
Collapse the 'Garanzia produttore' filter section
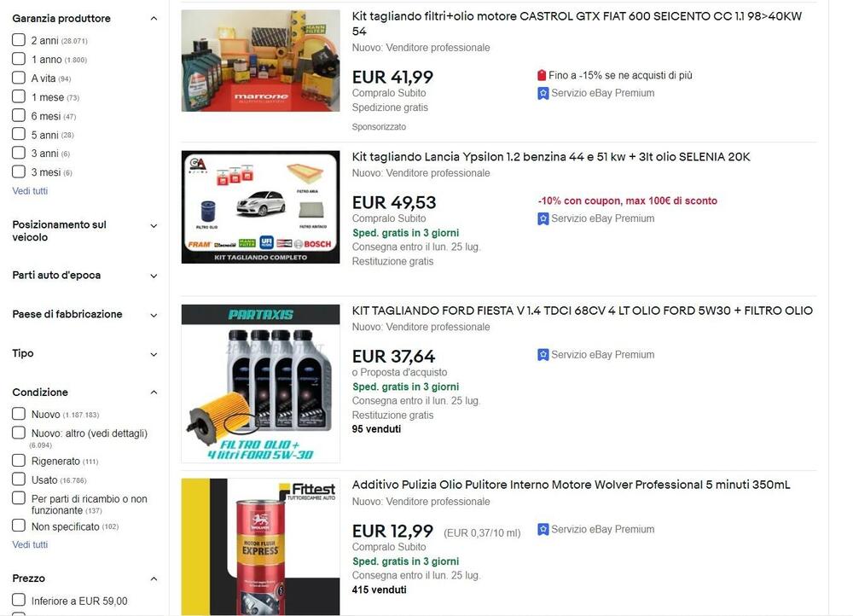[x=154, y=19]
